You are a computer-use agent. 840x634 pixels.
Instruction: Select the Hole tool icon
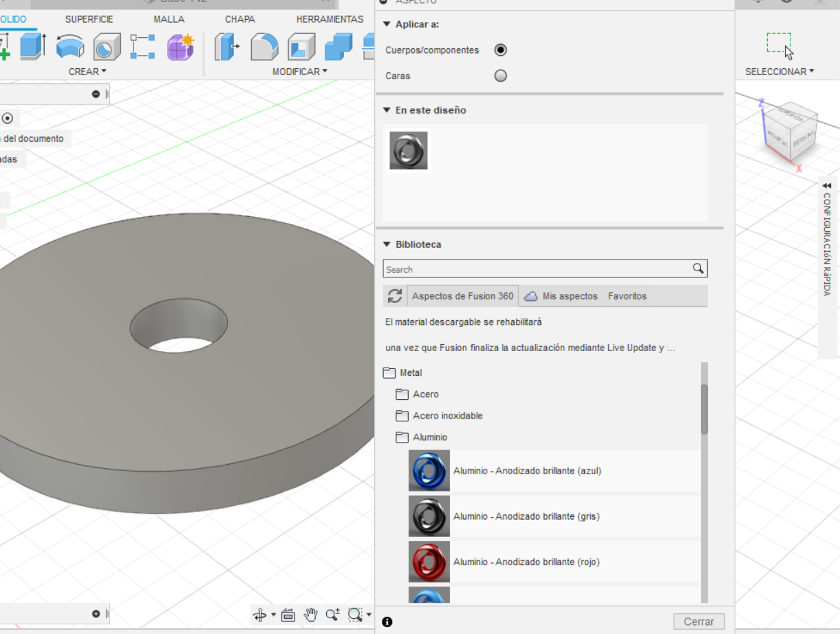pos(107,47)
